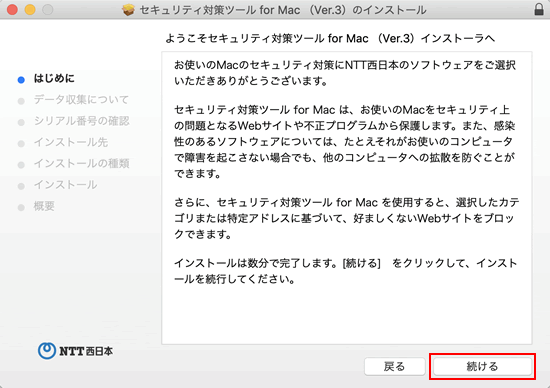The image size is (550, 388).
Task: Close the installer with red button
Action: [12, 9]
